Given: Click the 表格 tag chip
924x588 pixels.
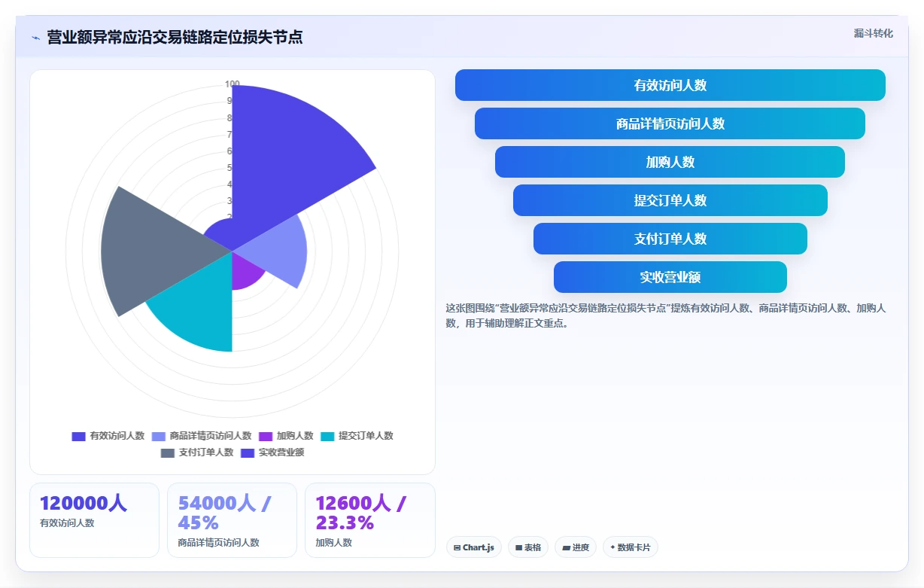Looking at the screenshot, I should tap(528, 547).
